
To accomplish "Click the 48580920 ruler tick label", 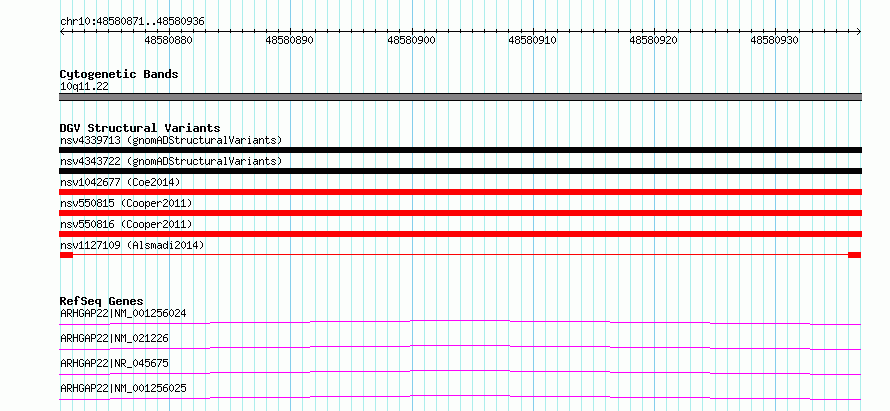I will pyautogui.click(x=654, y=40).
